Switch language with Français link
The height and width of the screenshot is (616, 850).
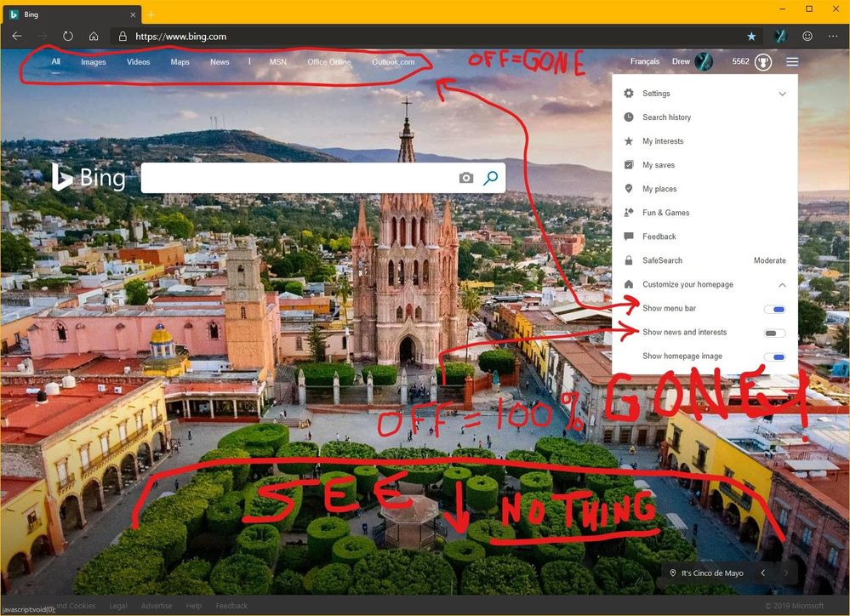[x=645, y=62]
